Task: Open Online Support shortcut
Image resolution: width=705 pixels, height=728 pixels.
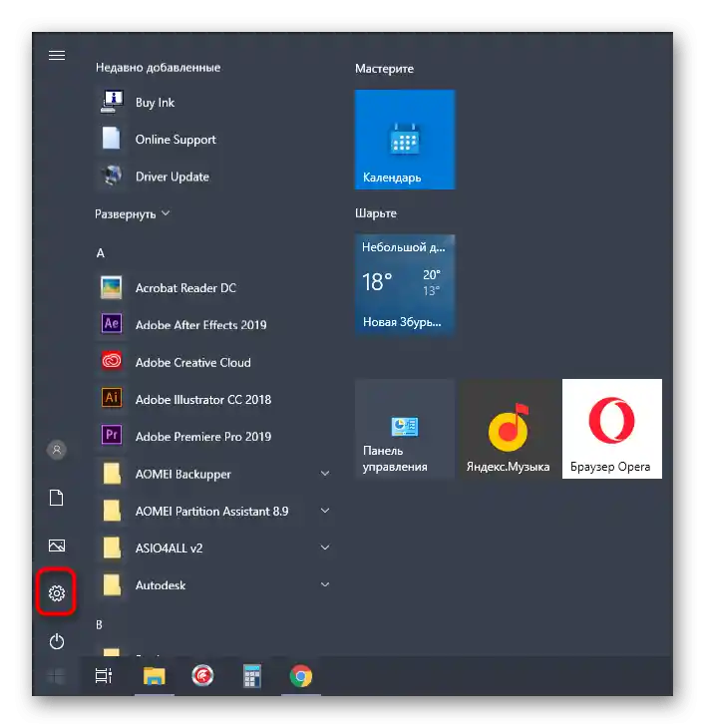Action: click(213, 140)
